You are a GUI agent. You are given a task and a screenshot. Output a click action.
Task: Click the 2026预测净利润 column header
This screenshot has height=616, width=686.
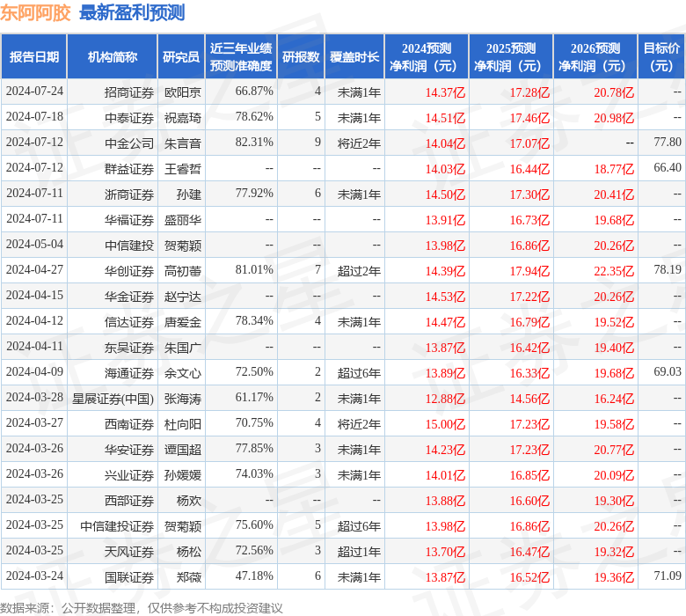[595, 57]
